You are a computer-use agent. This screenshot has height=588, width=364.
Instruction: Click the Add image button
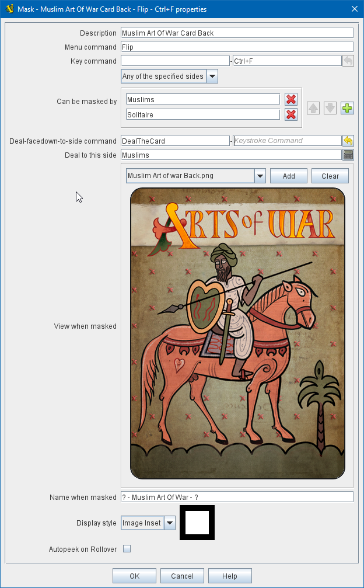pos(289,176)
